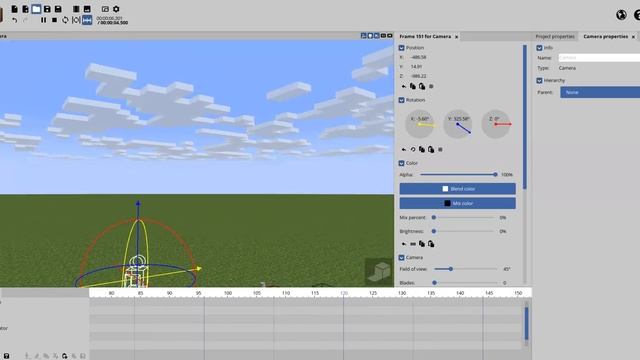Click the greyed-out last icon in the Rotation row
The height and width of the screenshot is (360, 640).
(440, 149)
